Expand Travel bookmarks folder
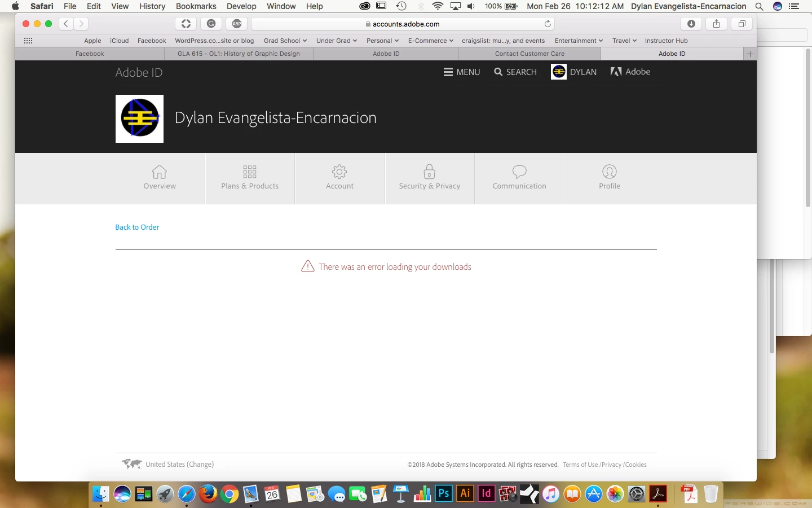The image size is (812, 508). point(624,41)
